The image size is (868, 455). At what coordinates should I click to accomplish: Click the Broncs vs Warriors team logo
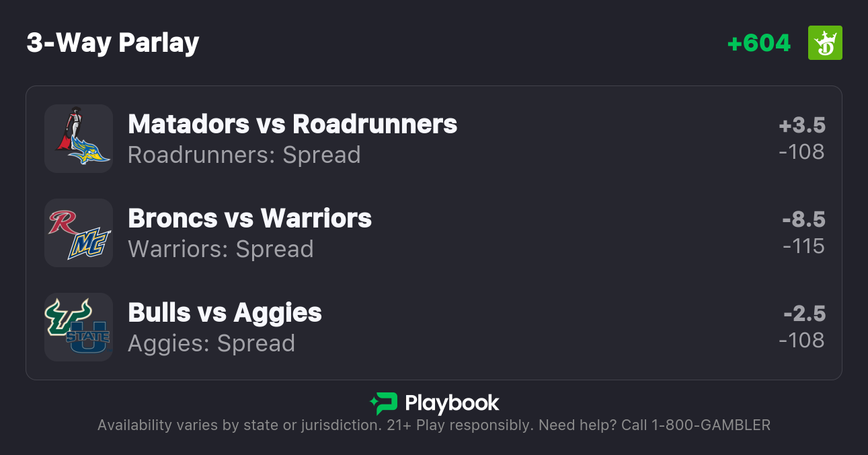(79, 233)
